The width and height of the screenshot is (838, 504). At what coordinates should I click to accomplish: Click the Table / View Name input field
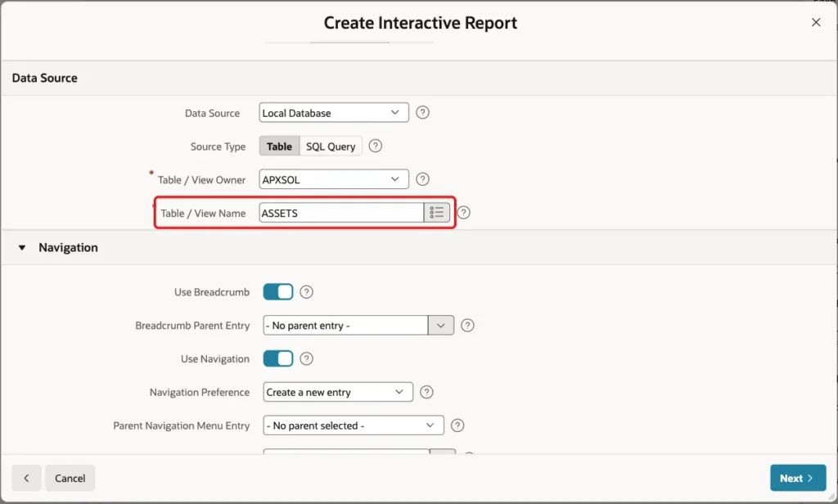click(341, 213)
